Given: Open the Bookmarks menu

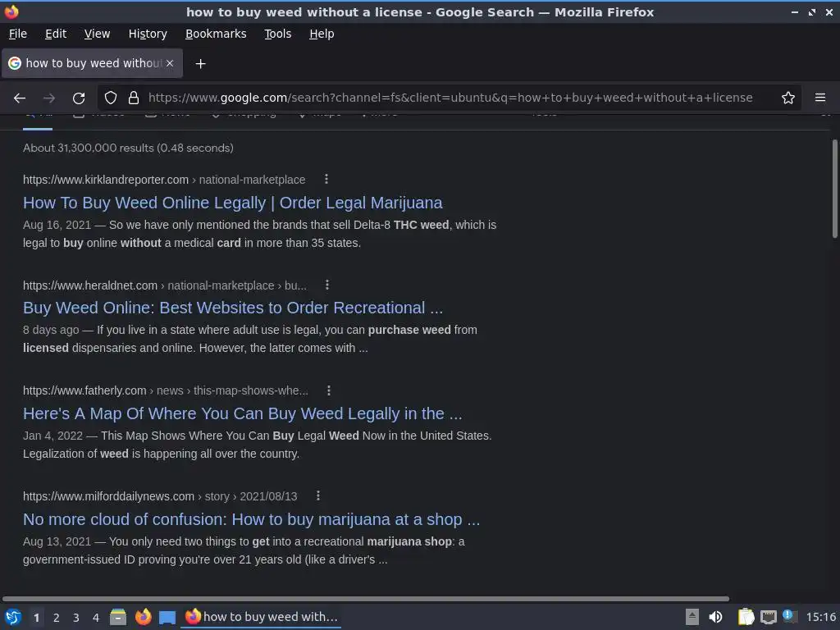Looking at the screenshot, I should 216,34.
